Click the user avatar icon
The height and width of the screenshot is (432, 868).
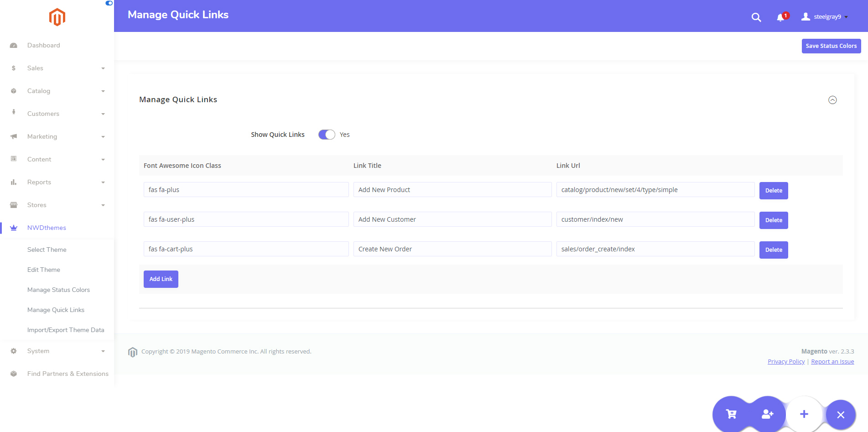tap(806, 17)
